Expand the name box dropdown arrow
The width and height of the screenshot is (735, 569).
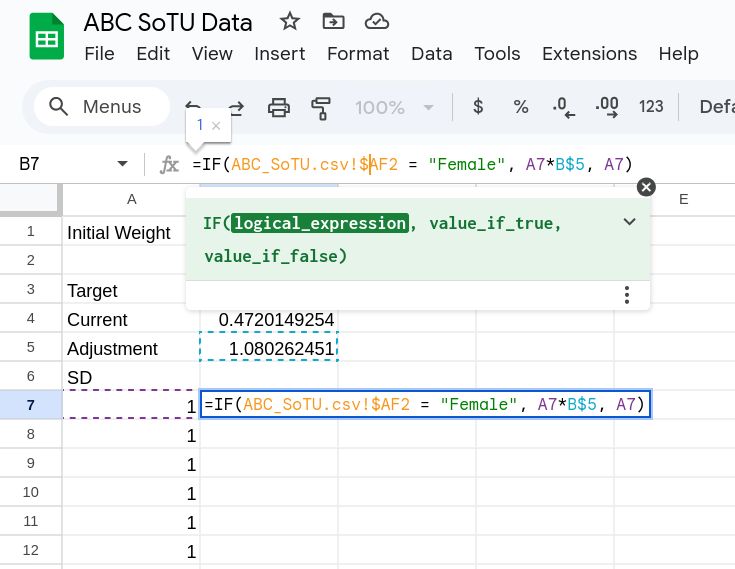[x=123, y=164]
